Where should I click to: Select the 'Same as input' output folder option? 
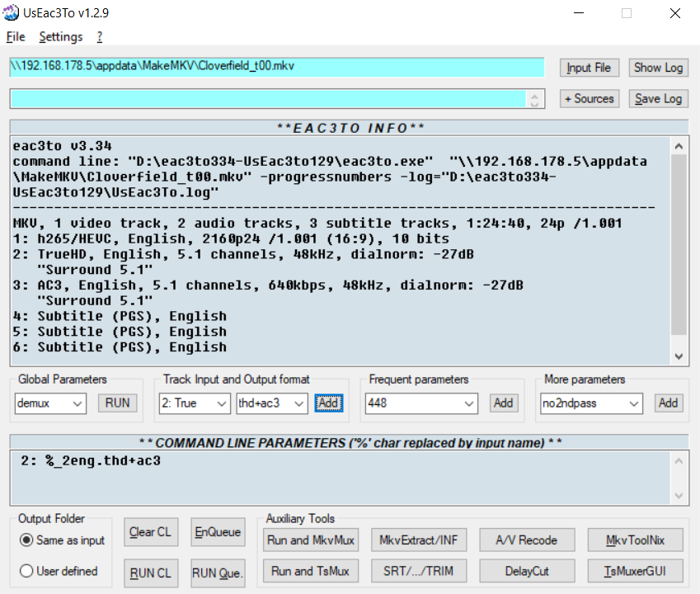(26, 540)
